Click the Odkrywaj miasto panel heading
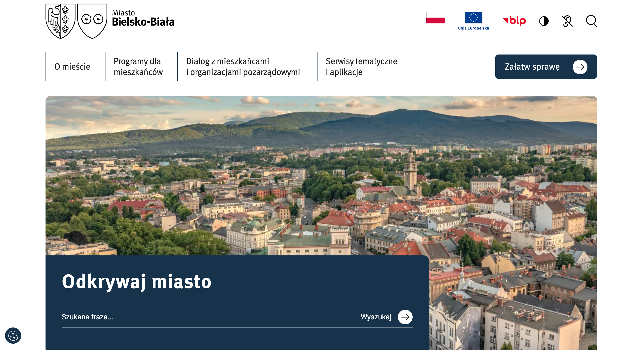Viewport: 644px width, 350px height. coord(137,281)
